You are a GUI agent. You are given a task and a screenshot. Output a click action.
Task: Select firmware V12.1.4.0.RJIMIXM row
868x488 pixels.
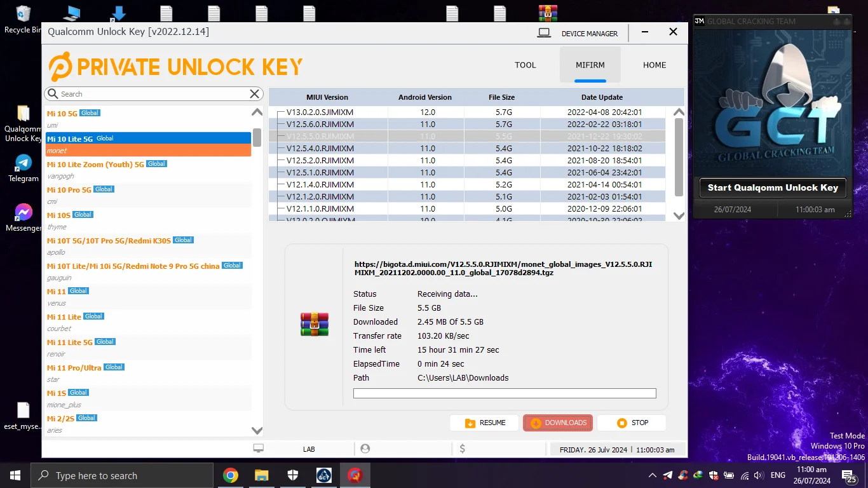click(467, 185)
